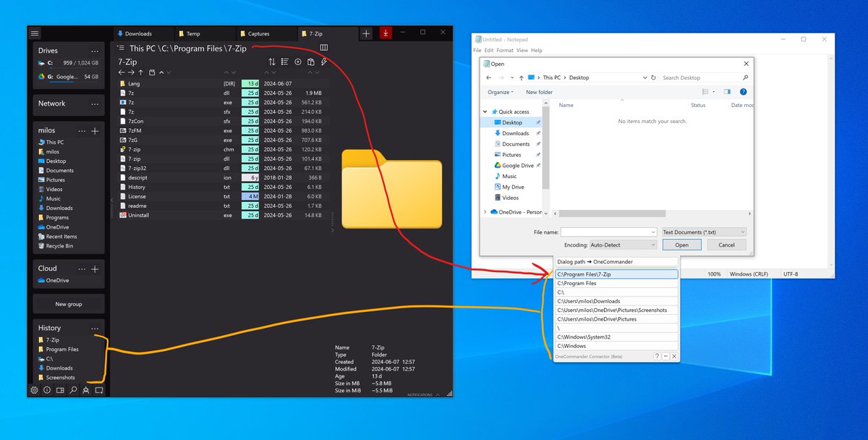Add a new Cloud group item
Viewport: 868px width, 440px height.
point(95,268)
